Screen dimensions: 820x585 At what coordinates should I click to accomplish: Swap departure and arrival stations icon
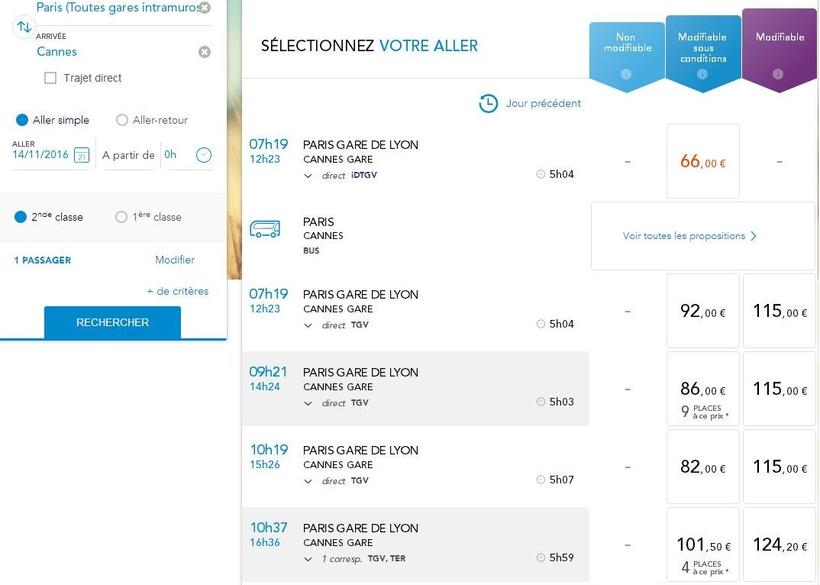(x=24, y=27)
